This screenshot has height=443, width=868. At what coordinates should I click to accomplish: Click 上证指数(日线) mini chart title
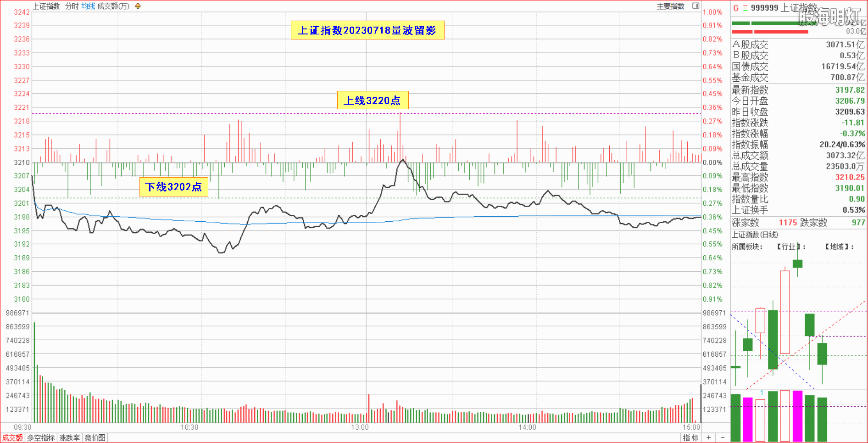[x=755, y=235]
